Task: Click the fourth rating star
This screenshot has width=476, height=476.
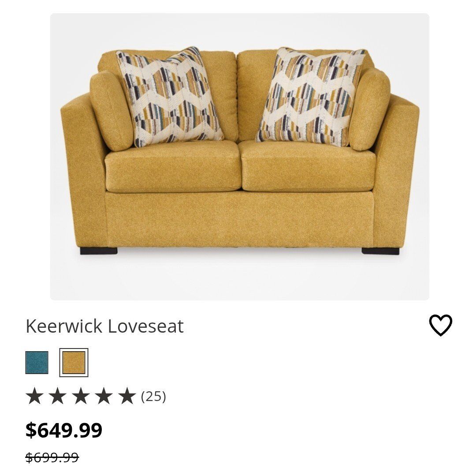Action: (x=104, y=396)
